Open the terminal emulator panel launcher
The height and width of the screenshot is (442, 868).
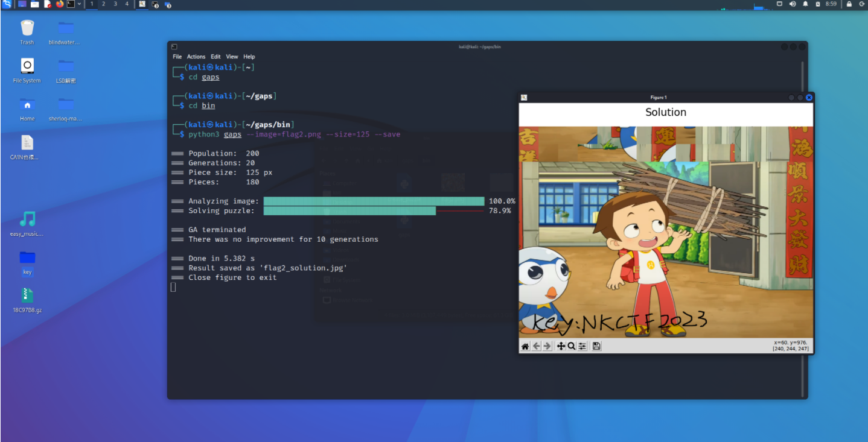[71, 4]
